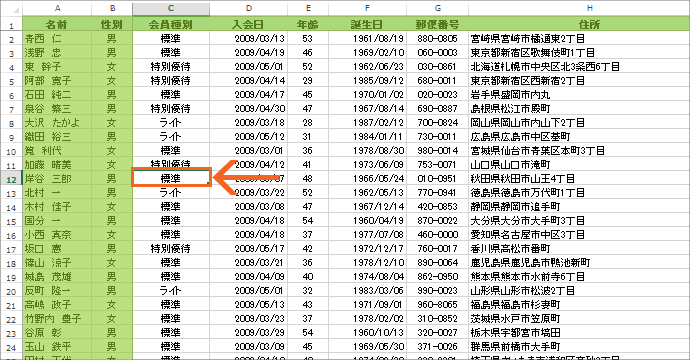Click the name cell 玉山 鉄平
This screenshot has height=360, width=690.
[57, 347]
